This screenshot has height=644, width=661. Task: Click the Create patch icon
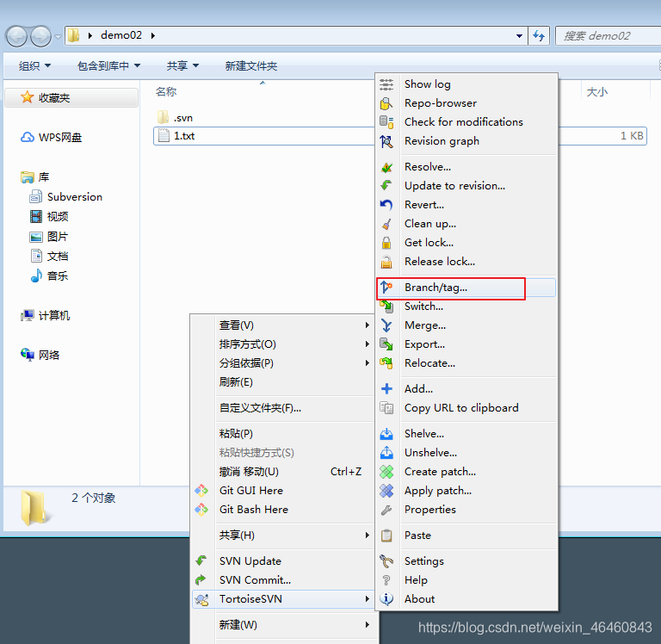point(386,472)
